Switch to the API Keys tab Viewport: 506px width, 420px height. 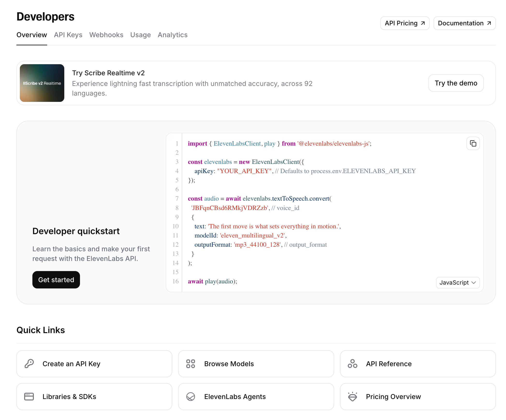click(x=68, y=35)
